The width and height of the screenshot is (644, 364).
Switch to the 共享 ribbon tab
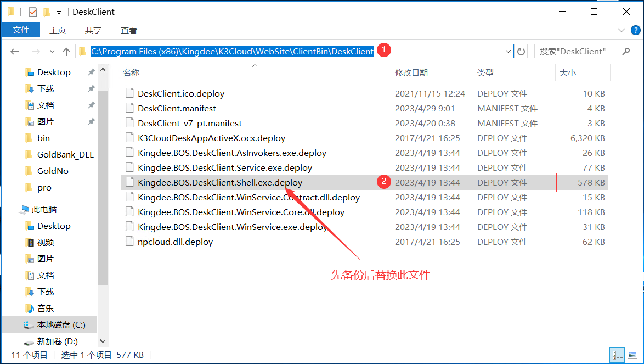(x=93, y=30)
